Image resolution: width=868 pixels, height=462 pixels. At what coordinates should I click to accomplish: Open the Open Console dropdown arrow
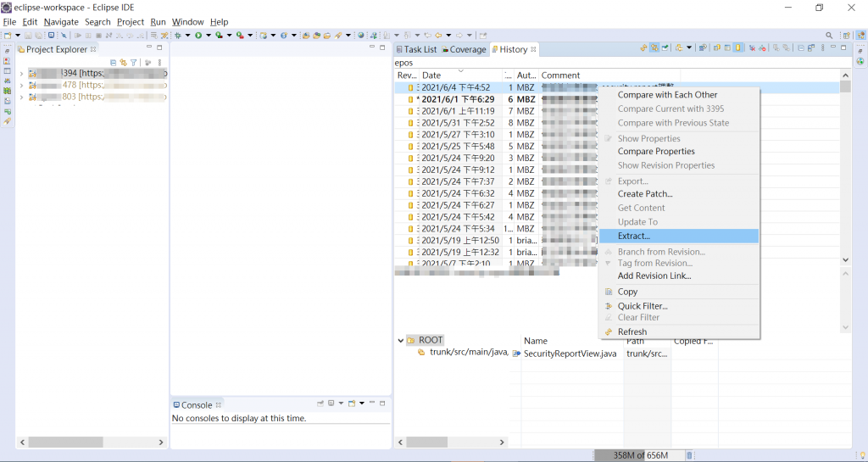[361, 404]
